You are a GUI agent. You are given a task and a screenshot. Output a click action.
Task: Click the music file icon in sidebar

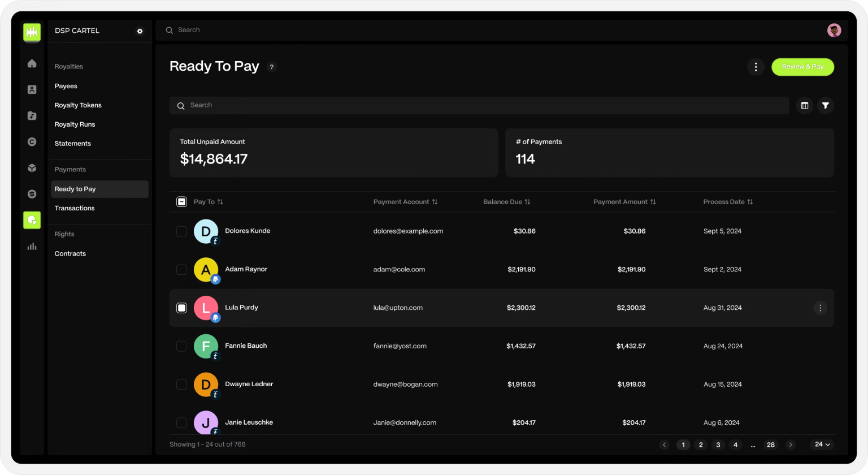(x=32, y=116)
